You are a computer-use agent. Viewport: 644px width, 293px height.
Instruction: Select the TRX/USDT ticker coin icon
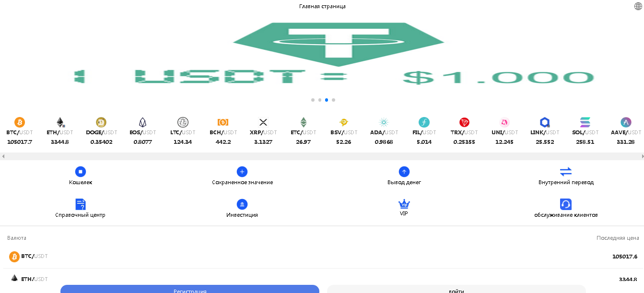pos(464,122)
